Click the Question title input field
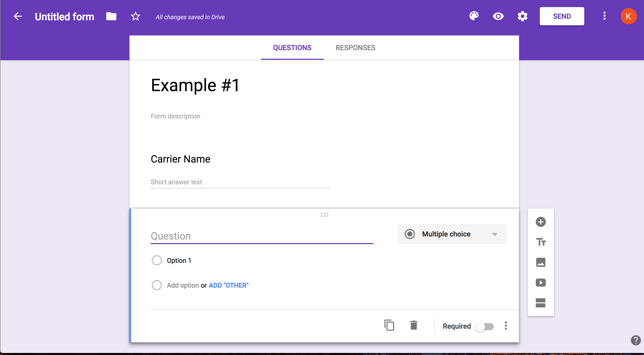Viewport: 644px width, 355px height. [262, 236]
